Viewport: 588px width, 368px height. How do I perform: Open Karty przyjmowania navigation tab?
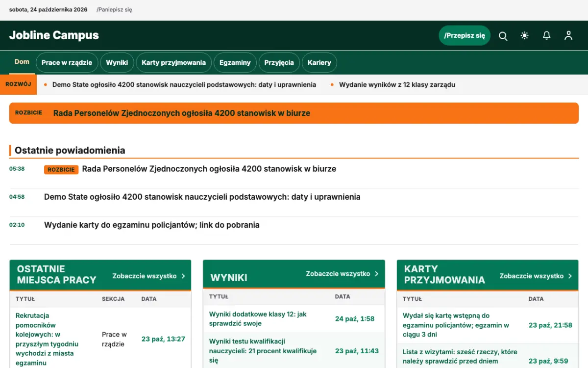click(x=174, y=63)
